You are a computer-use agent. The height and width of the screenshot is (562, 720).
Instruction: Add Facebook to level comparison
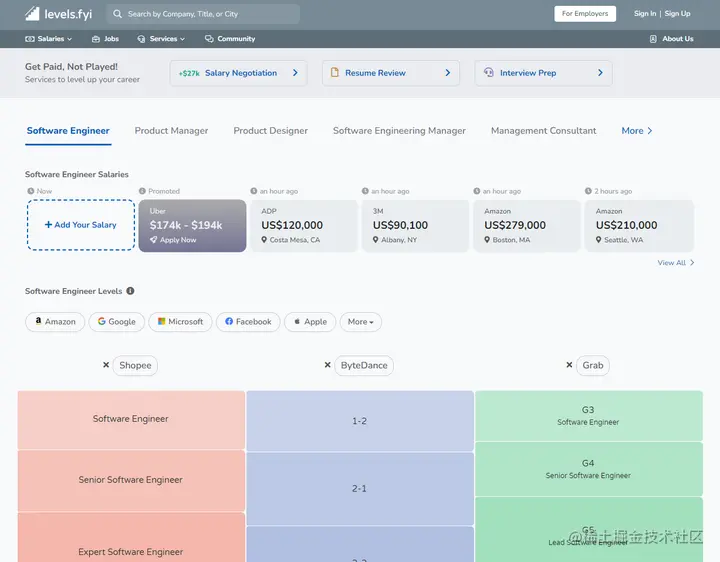coord(248,322)
